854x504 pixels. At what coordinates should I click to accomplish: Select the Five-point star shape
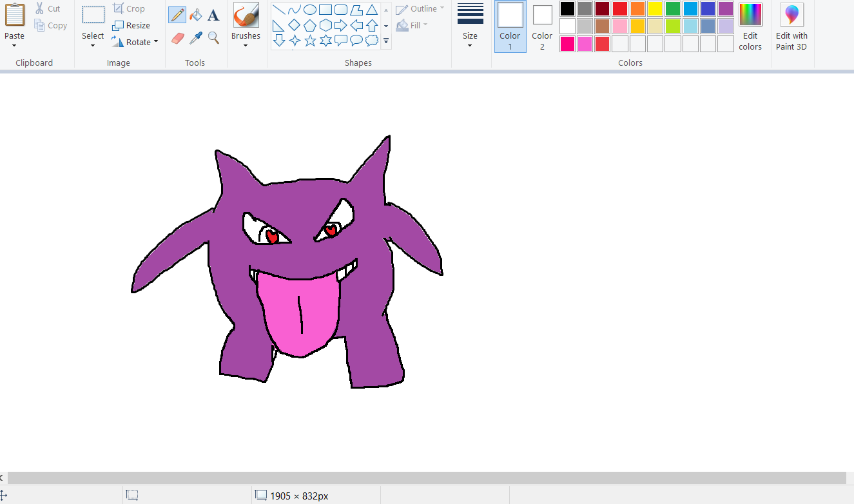click(x=310, y=41)
